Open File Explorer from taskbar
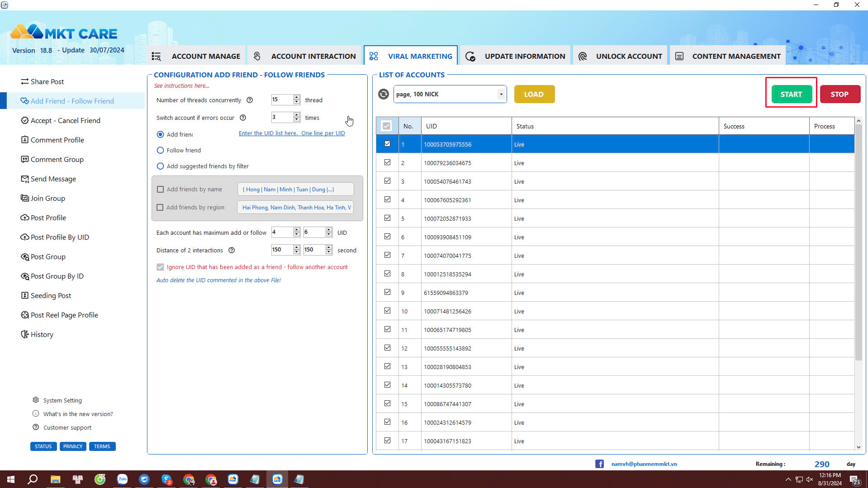This screenshot has width=868, height=488. (x=55, y=479)
